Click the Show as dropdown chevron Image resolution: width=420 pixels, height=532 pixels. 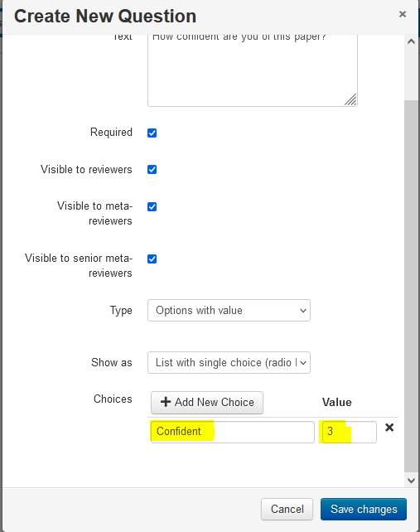(303, 363)
